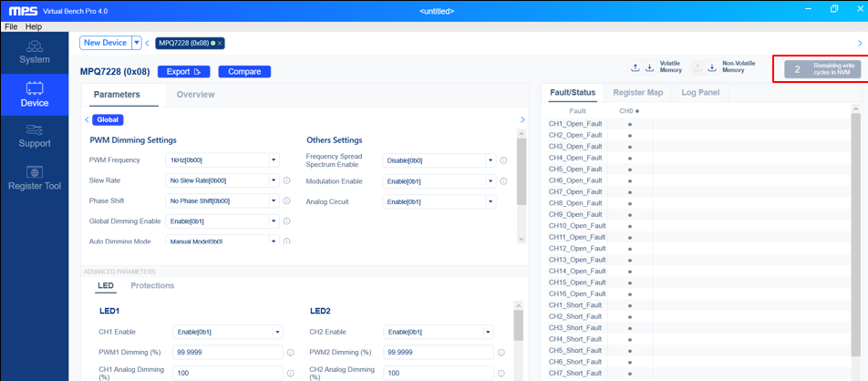Open the Global Dimming Enable dropdown
This screenshot has height=381, width=868.
click(x=222, y=221)
